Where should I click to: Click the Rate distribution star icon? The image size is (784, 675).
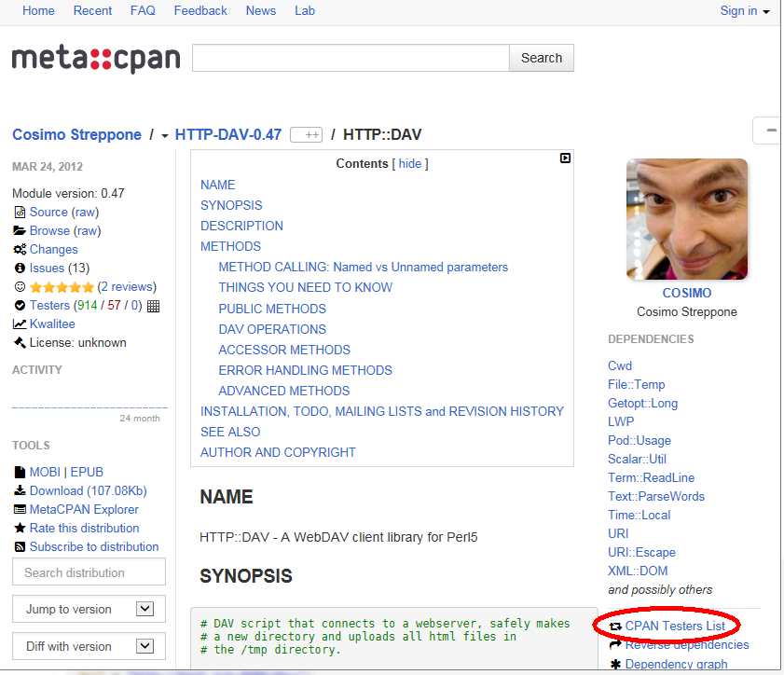coord(20,528)
